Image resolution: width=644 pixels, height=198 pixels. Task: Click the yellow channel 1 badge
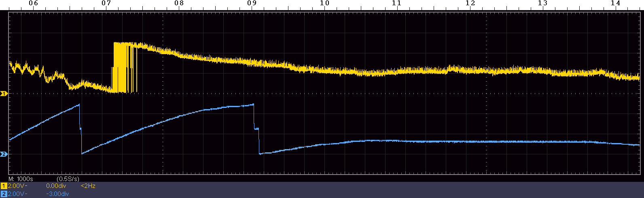pos(4,186)
